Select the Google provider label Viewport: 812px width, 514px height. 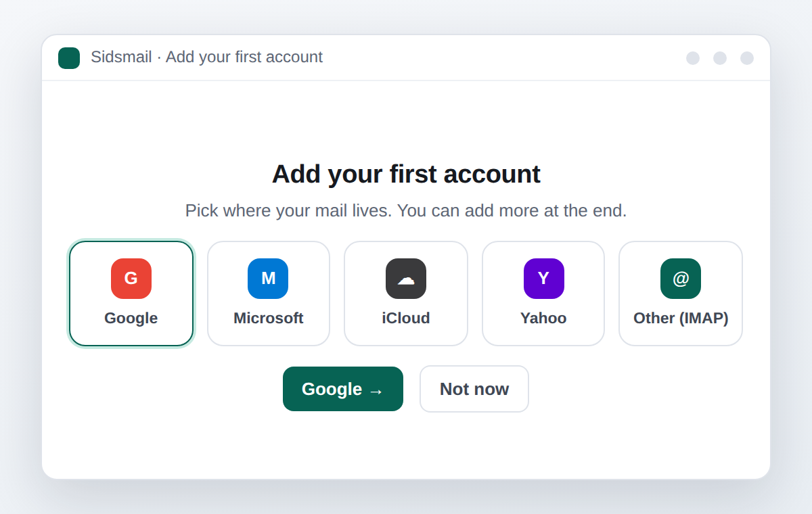click(x=131, y=318)
